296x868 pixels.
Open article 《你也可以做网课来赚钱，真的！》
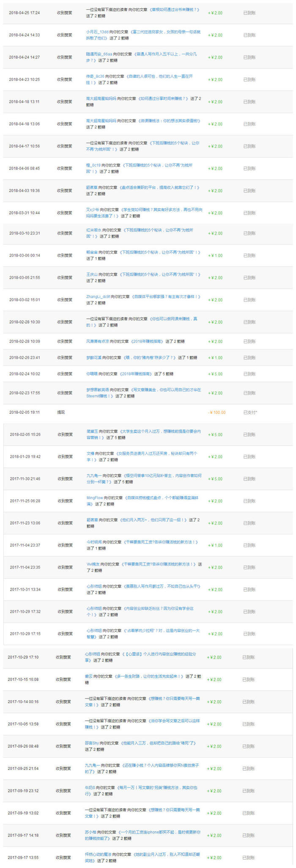142,322
